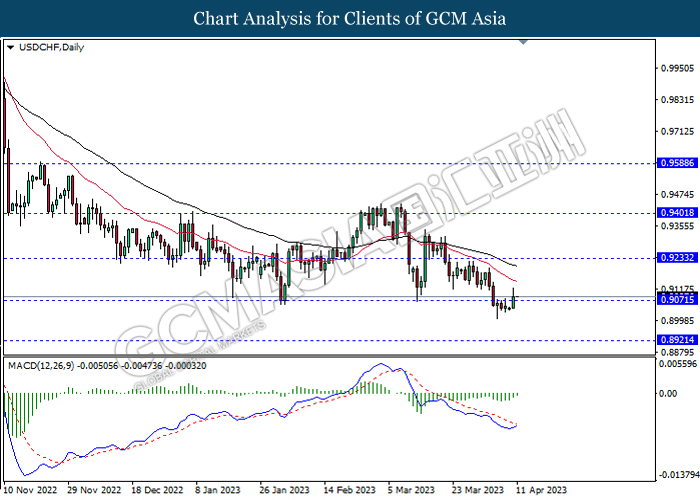Select the 0.89214 price level label
This screenshot has width=700, height=500.
point(677,340)
